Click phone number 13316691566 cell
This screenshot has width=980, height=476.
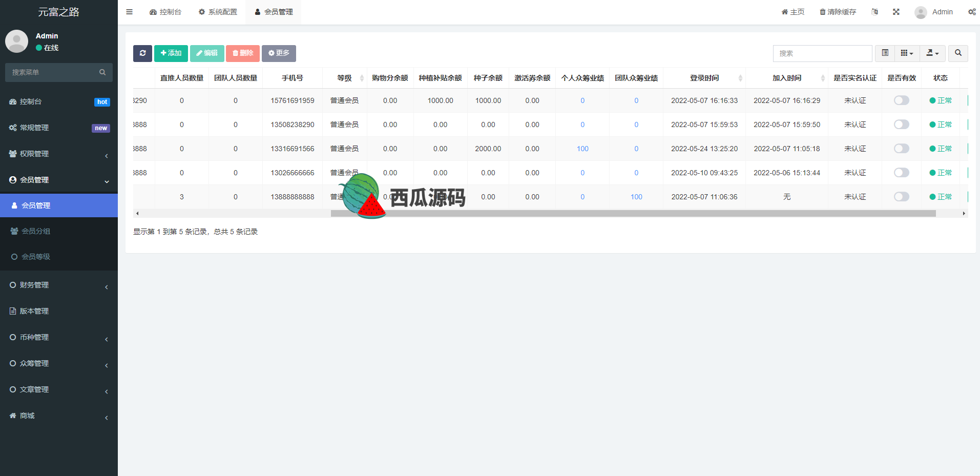[x=293, y=149]
